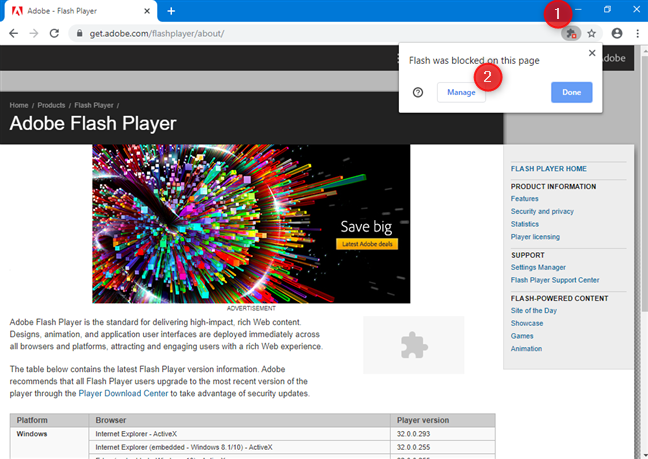Close the Chrome window
This screenshot has width=648, height=459.
636,10
